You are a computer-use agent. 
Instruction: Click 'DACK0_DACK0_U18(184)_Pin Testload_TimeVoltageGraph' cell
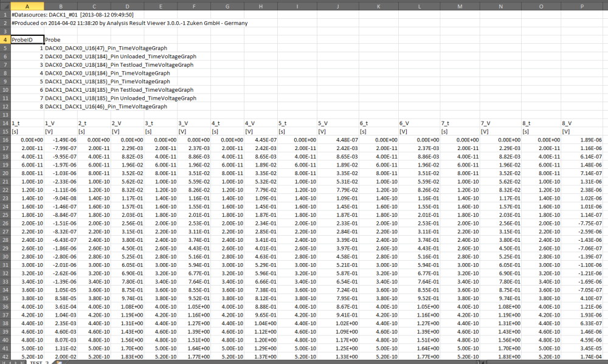(x=119, y=65)
